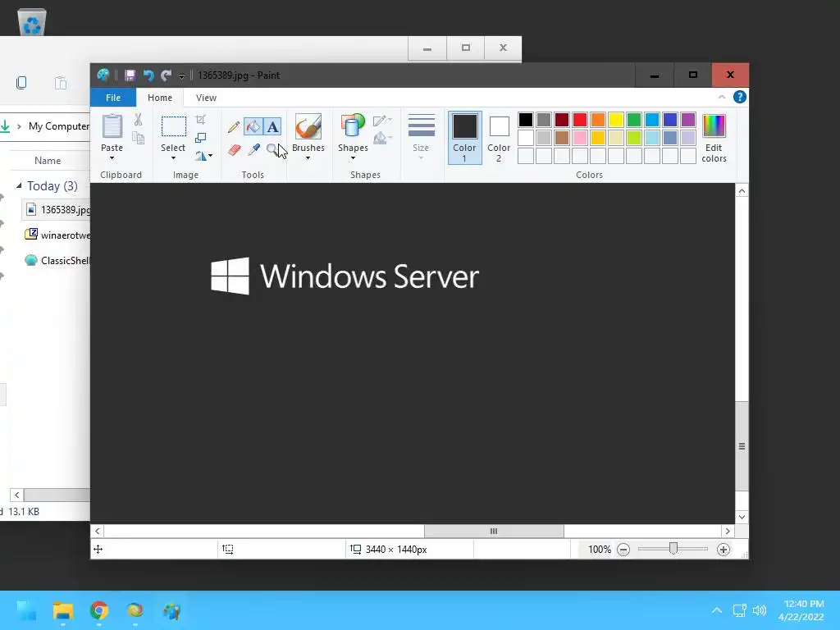
Task: Click the Shapes gallery icon
Action: click(x=353, y=126)
